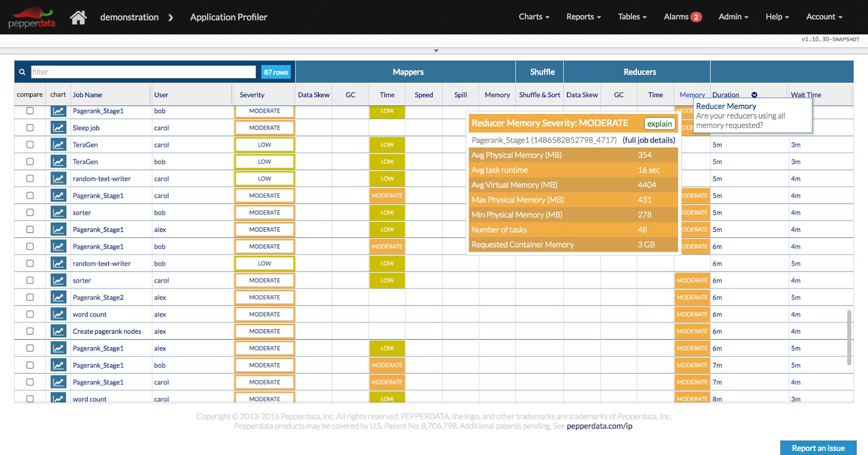Sort by Wait Time column header
This screenshot has width=868, height=455.
point(806,95)
